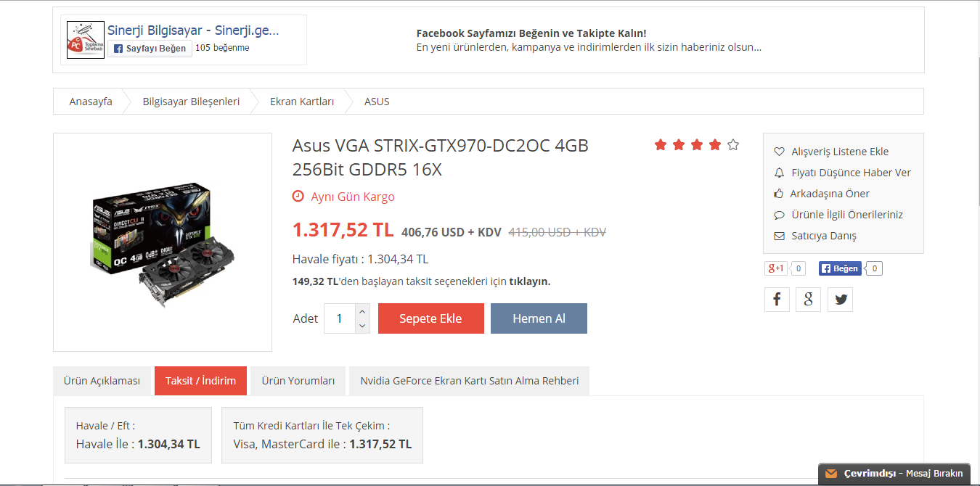
Task: Click the second rating star
Action: pos(679,145)
